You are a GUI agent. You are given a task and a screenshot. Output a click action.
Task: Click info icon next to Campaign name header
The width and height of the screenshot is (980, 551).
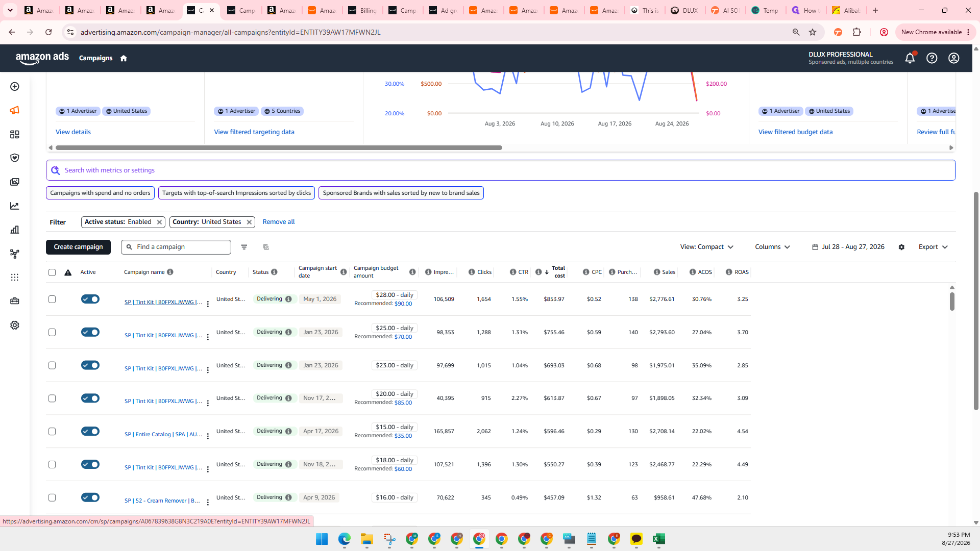(x=170, y=272)
